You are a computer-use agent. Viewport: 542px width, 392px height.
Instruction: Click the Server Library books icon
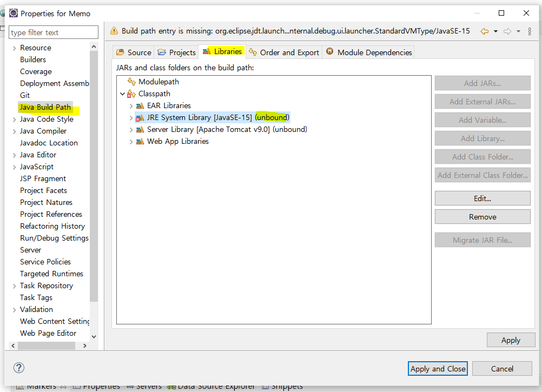(140, 130)
